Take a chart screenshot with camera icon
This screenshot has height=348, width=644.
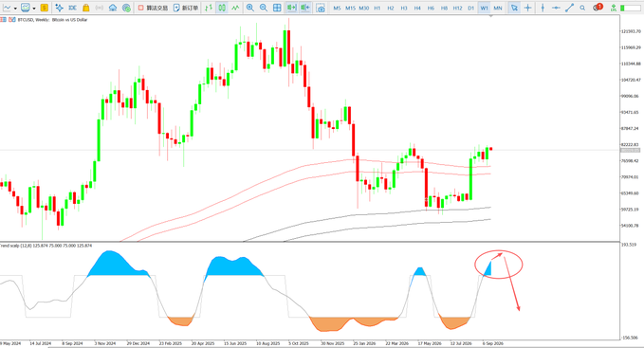tap(321, 8)
